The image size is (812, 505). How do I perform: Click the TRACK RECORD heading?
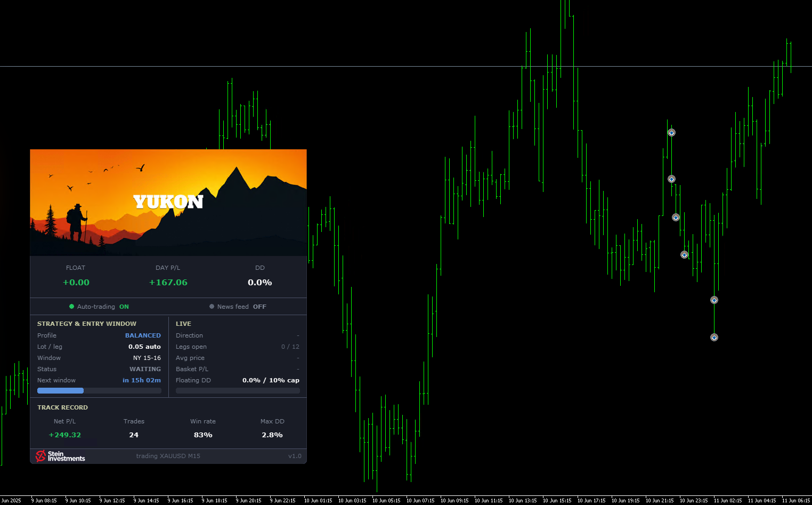(x=62, y=407)
